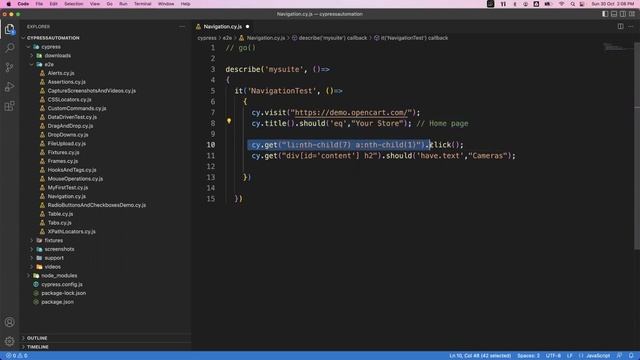Open the Source Control view icon

coord(9,67)
